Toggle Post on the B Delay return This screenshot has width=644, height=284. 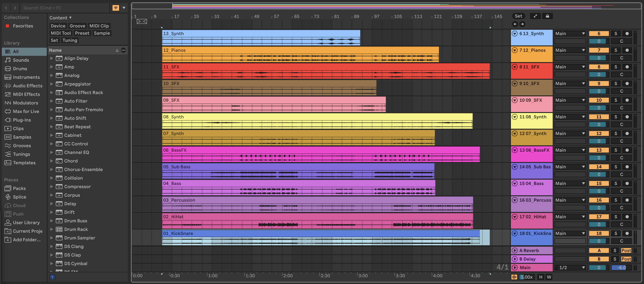[626, 259]
